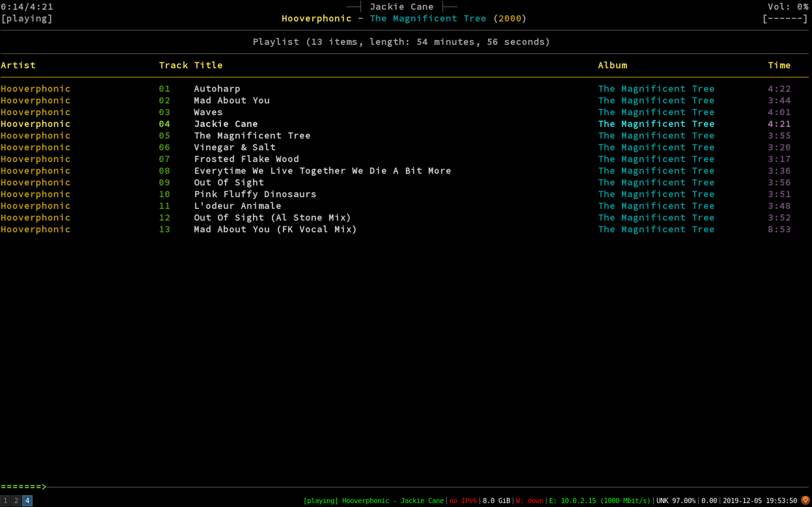The height and width of the screenshot is (507, 812).
Task: Click the 3:17 duration of Frosted Flake Wood
Action: [779, 159]
